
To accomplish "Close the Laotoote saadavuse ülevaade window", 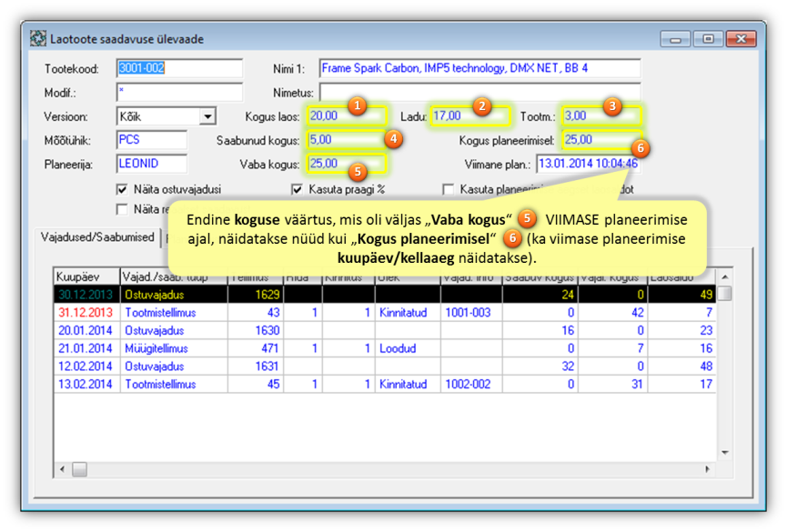I will pos(742,39).
